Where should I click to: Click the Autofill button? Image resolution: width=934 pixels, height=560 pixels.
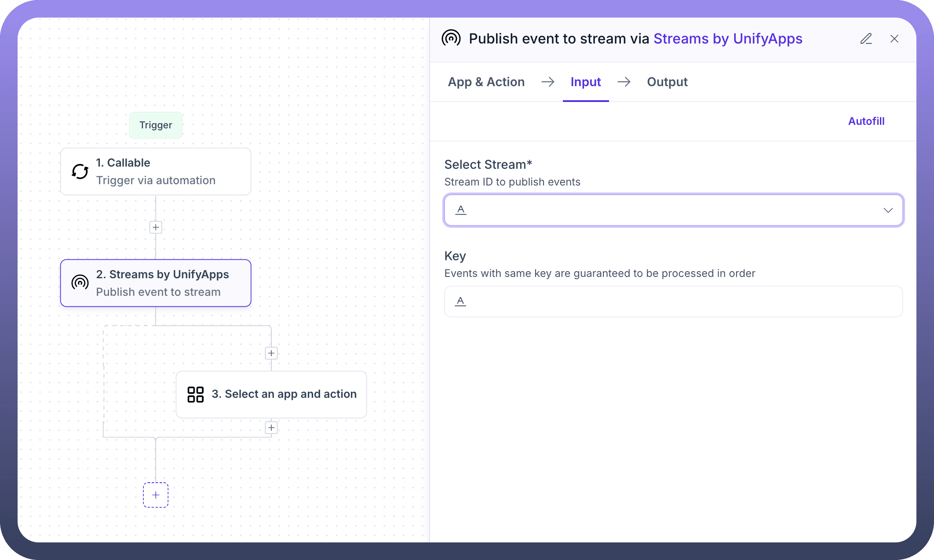click(866, 121)
